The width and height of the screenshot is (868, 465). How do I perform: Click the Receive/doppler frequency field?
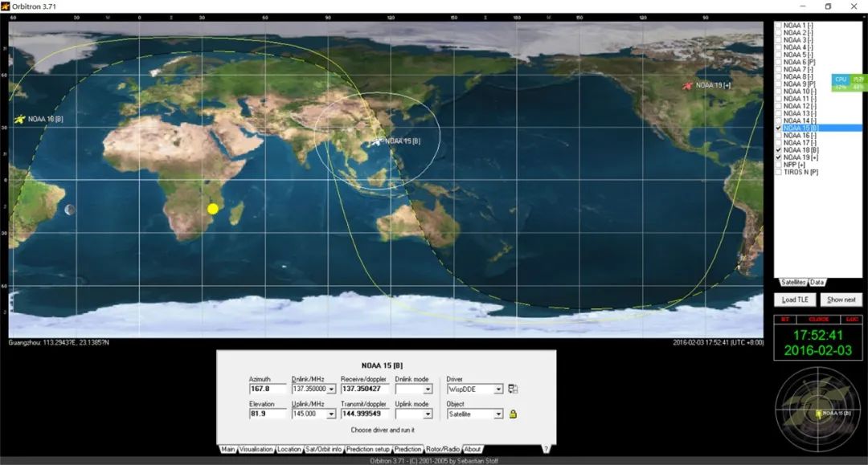coord(366,390)
